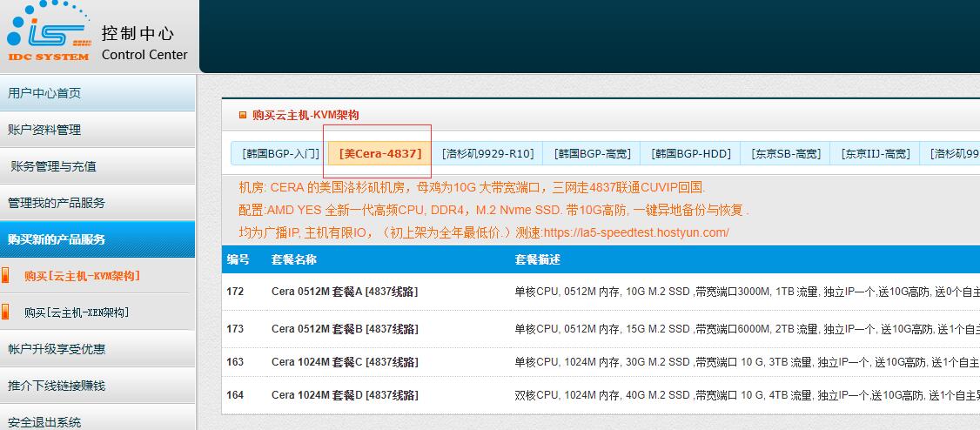Open the la5-speedtest.hostyun.com speed test link
Viewport: 980px width, 430px height.
click(x=636, y=232)
